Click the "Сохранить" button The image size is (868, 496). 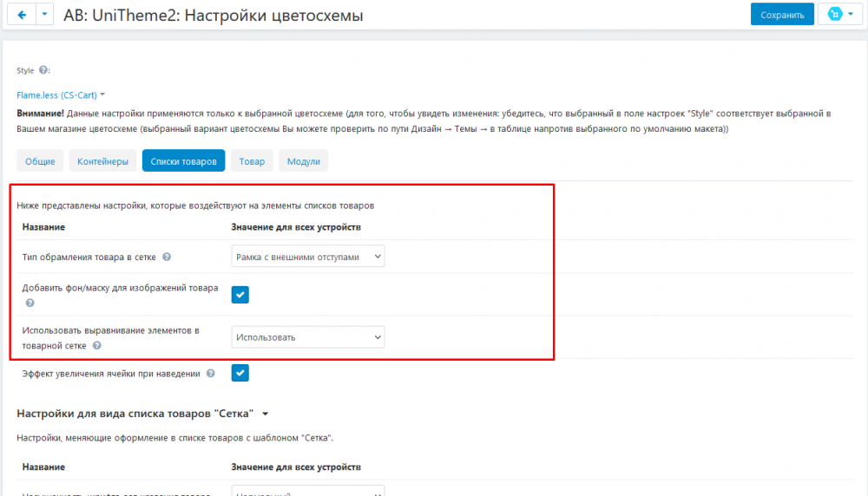click(x=782, y=15)
